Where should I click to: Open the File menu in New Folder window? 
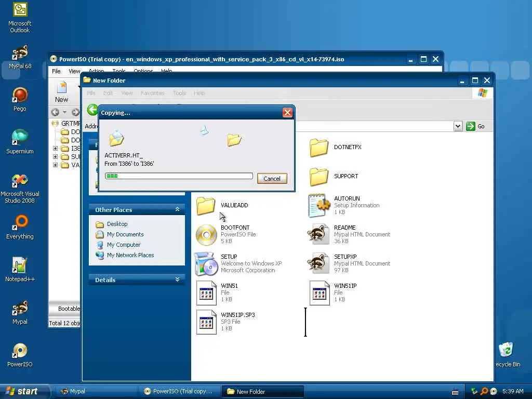91,93
